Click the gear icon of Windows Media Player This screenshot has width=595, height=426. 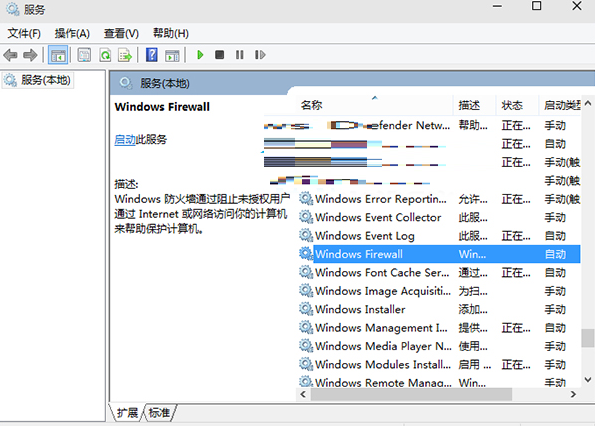coord(306,346)
